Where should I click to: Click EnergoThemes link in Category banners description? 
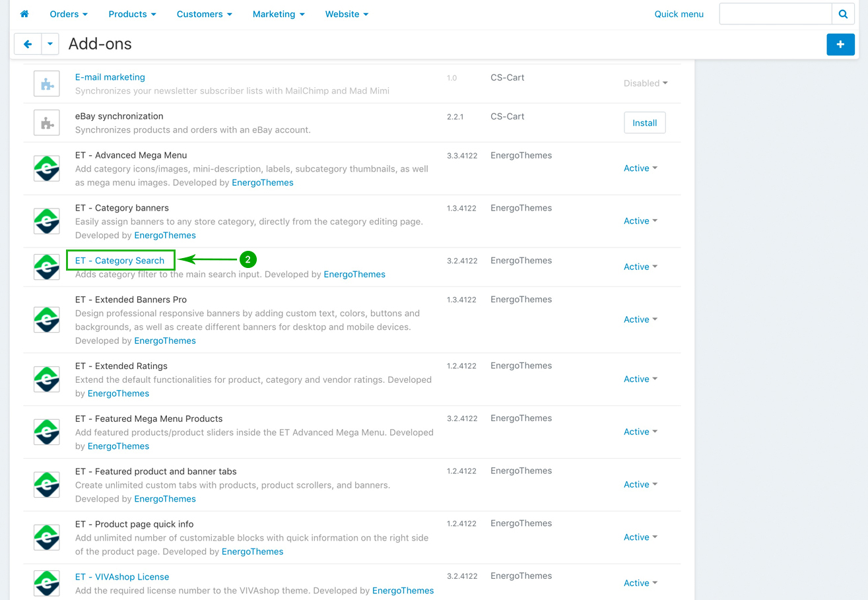165,236
